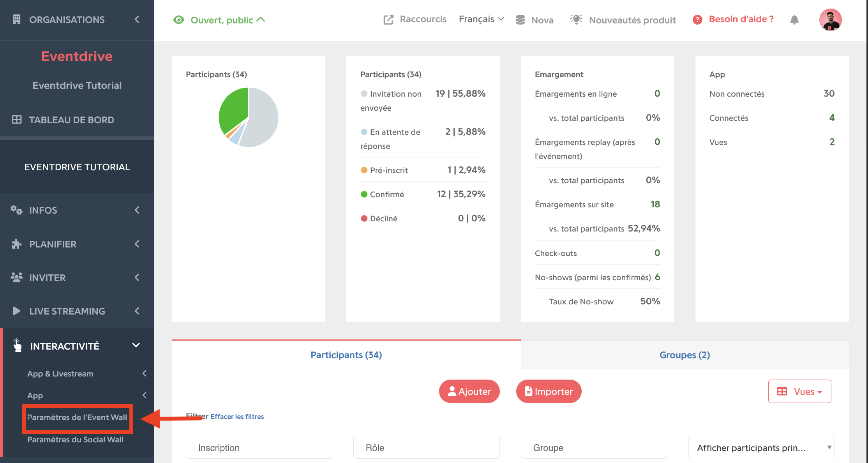
Task: Click the Confirmé 12 | 35,29% value
Action: click(461, 194)
